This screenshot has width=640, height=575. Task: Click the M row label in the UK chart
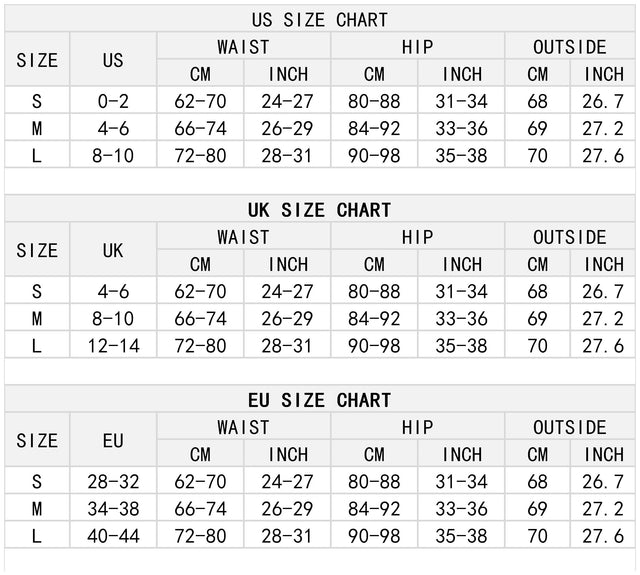[37, 318]
